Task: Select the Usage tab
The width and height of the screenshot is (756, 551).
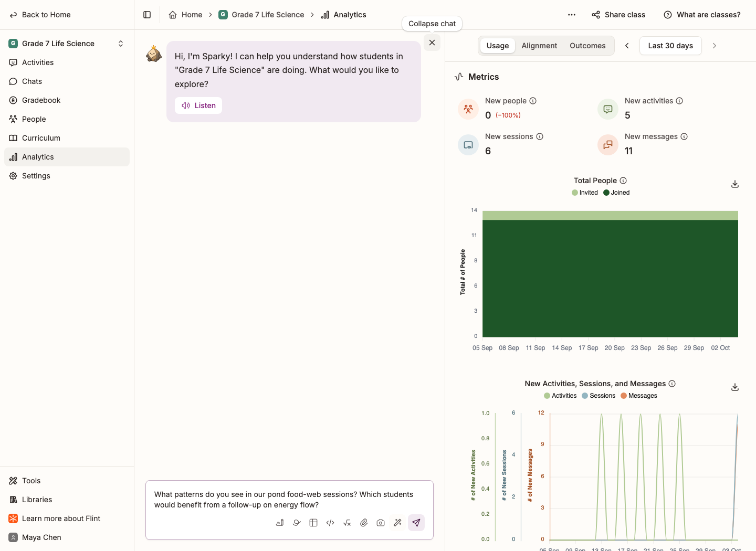Action: 498,46
